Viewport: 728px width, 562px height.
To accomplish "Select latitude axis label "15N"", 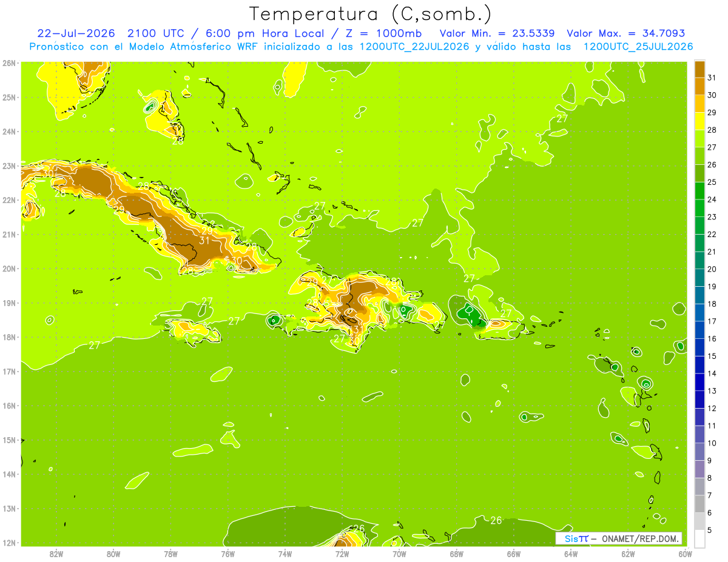I will [8, 440].
